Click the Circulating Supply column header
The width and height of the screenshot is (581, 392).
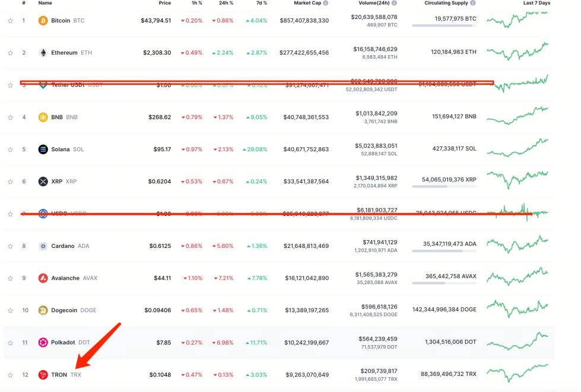tap(446, 3)
